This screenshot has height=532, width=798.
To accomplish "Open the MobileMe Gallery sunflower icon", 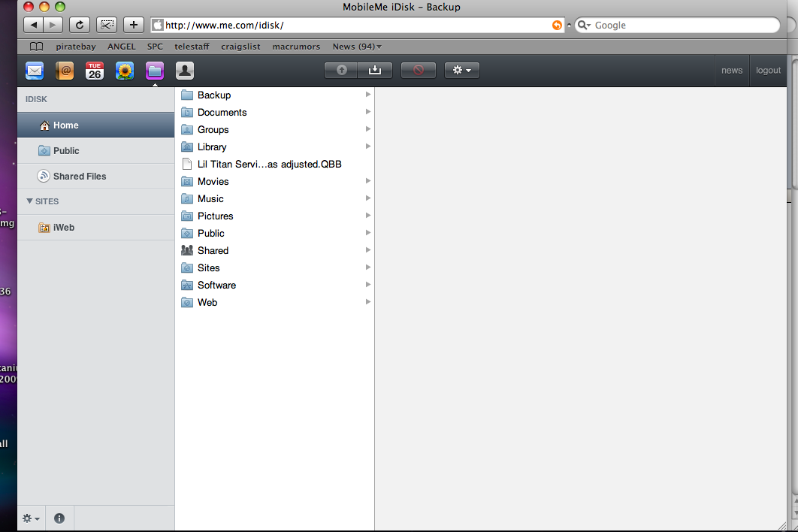I will click(x=125, y=71).
